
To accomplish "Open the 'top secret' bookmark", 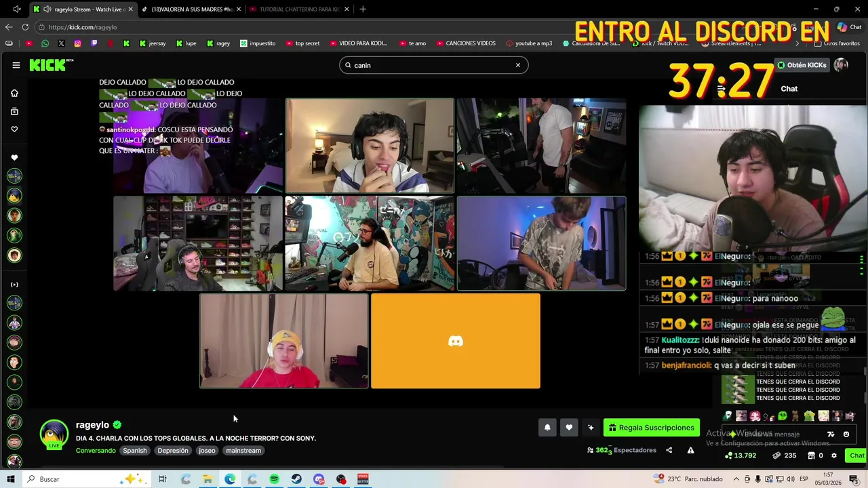I will point(302,43).
